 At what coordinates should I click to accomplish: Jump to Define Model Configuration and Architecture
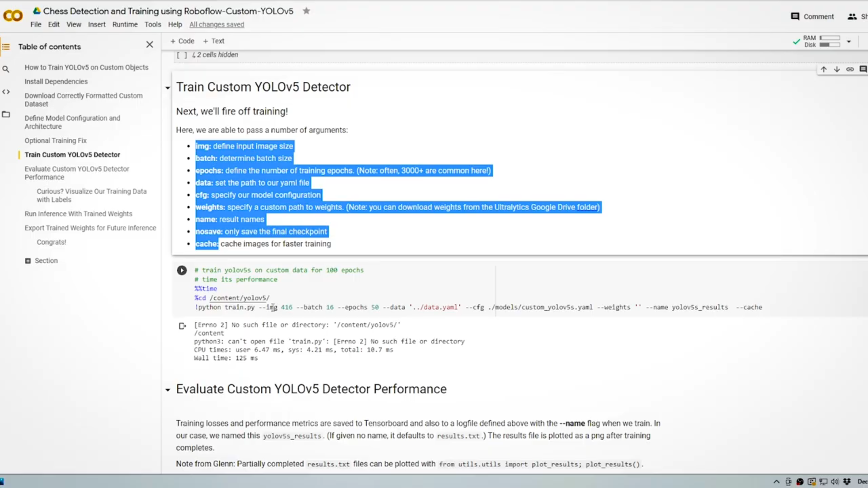[72, 122]
